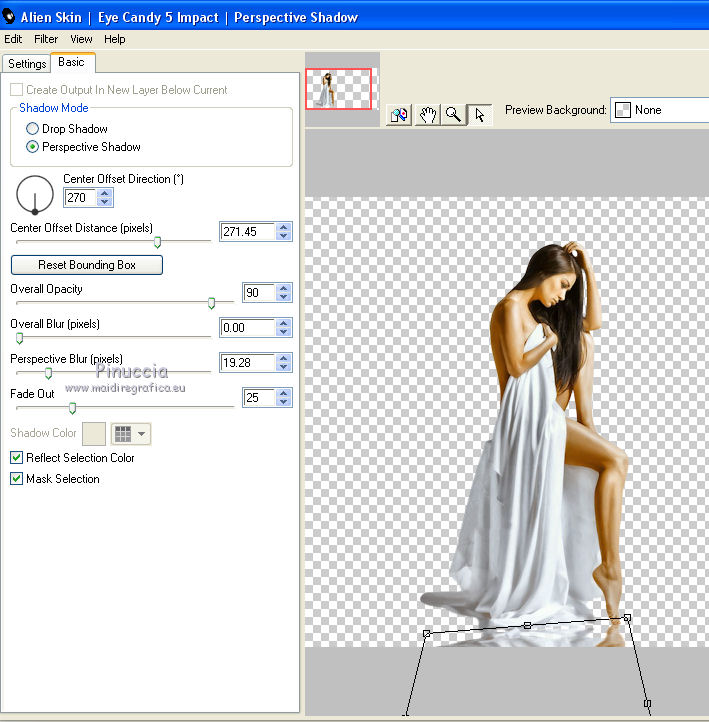The height and width of the screenshot is (722, 709).
Task: Decrease Center Offset Direction value
Action: [105, 202]
